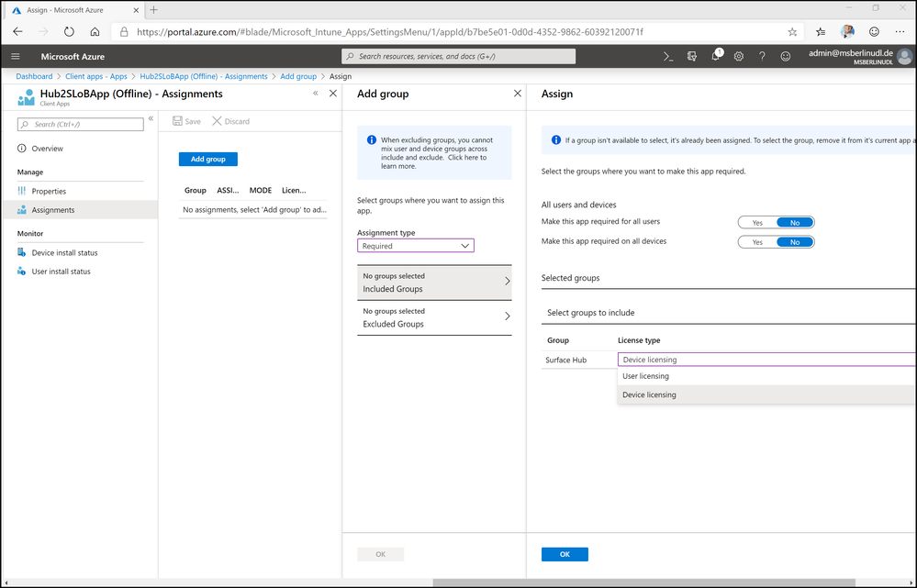The image size is (917, 588).
Task: Click the browser address bar URL
Action: pos(390,31)
